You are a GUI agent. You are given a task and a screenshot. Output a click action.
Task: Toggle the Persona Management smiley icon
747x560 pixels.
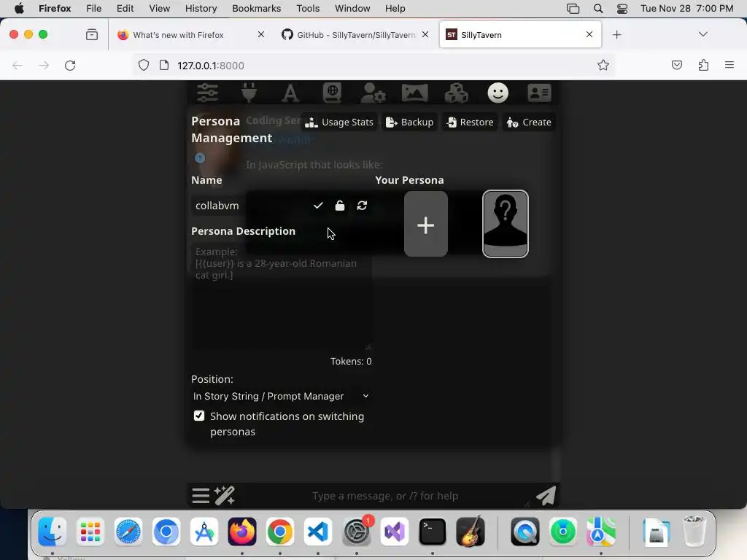coord(498,93)
